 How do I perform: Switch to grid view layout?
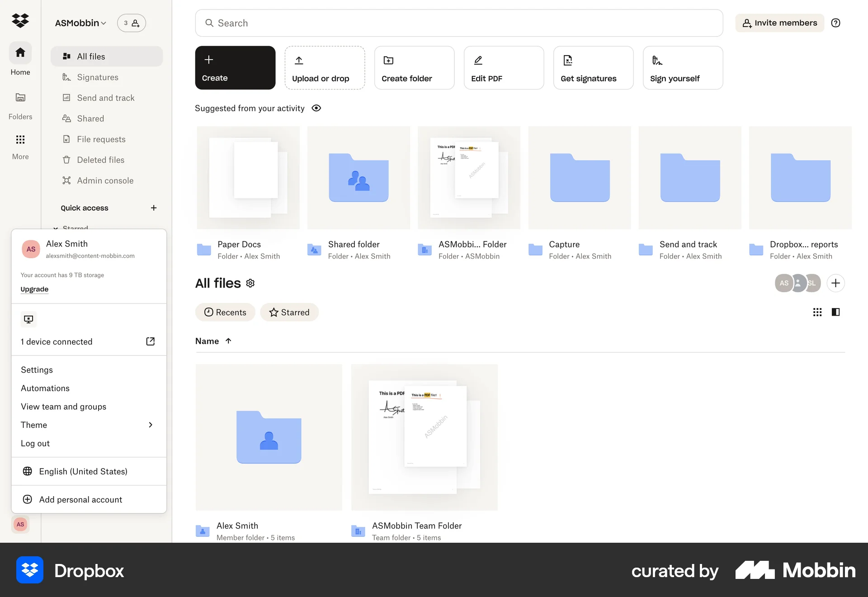(x=816, y=312)
